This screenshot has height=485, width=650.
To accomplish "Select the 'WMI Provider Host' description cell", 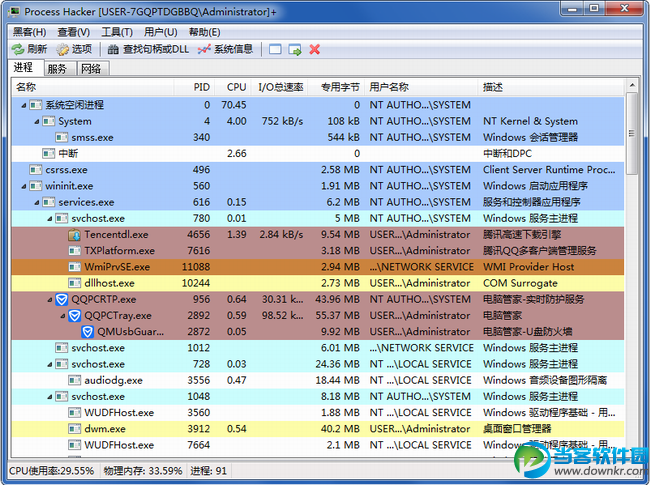I will [x=529, y=267].
